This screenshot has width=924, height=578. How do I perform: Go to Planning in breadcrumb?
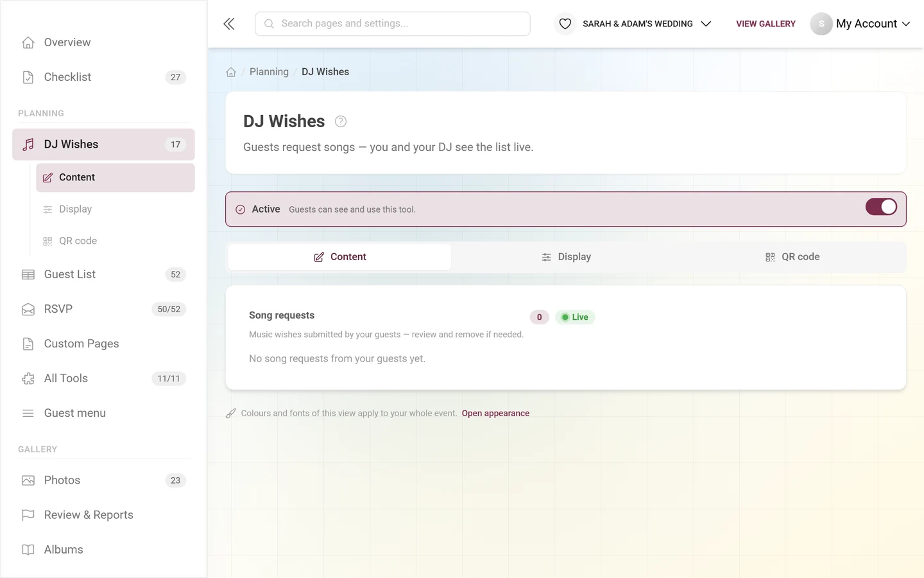pos(269,72)
